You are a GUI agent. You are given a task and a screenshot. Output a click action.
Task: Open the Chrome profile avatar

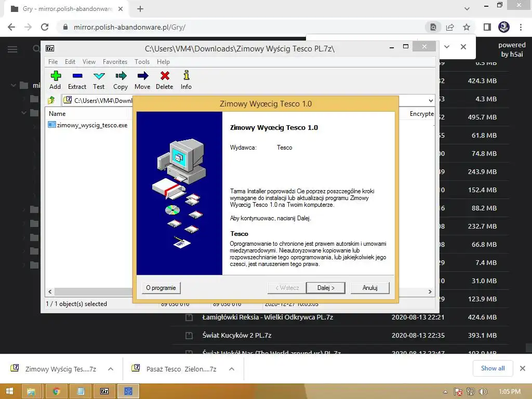point(504,27)
